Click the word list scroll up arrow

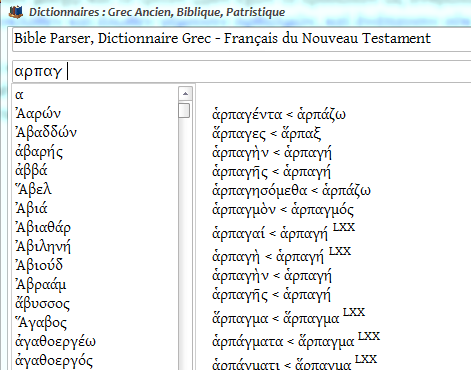(185, 94)
